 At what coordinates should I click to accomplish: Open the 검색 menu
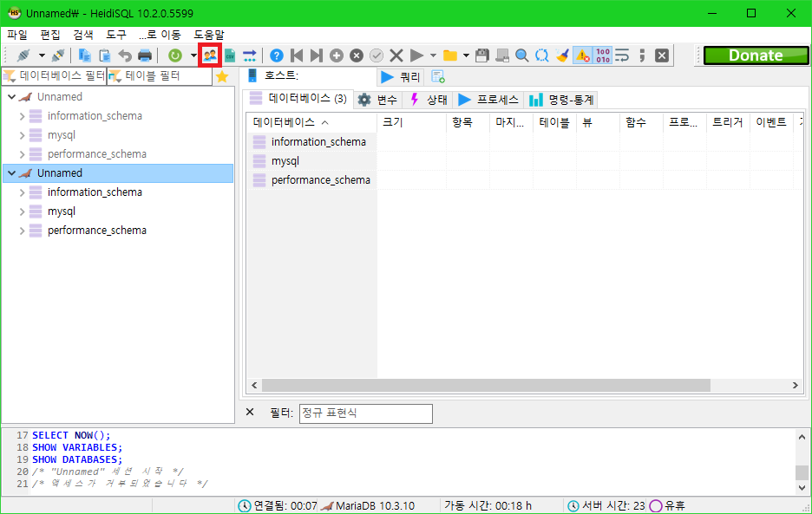(x=83, y=35)
